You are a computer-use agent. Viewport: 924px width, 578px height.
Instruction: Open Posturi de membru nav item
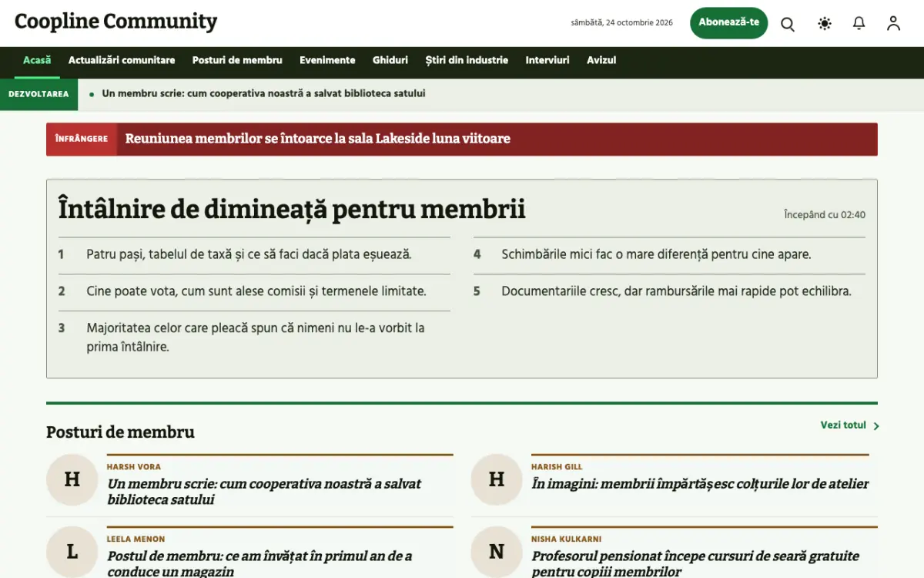tap(237, 60)
